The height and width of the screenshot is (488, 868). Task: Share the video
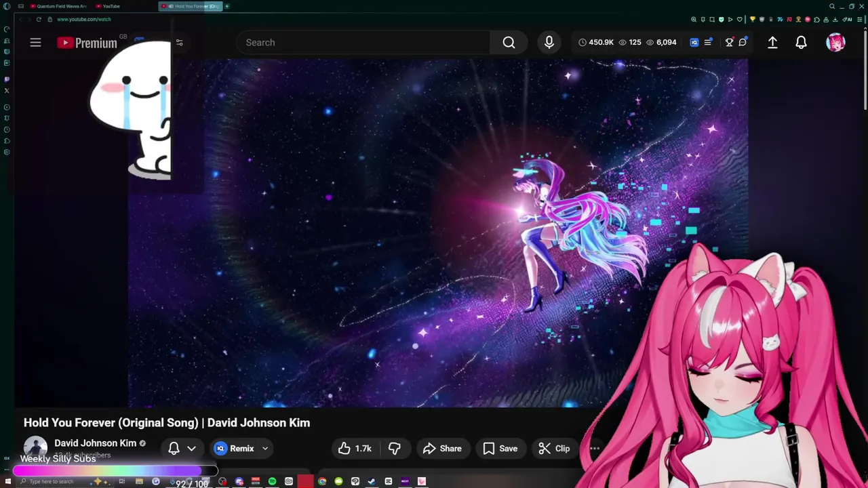tap(442, 448)
